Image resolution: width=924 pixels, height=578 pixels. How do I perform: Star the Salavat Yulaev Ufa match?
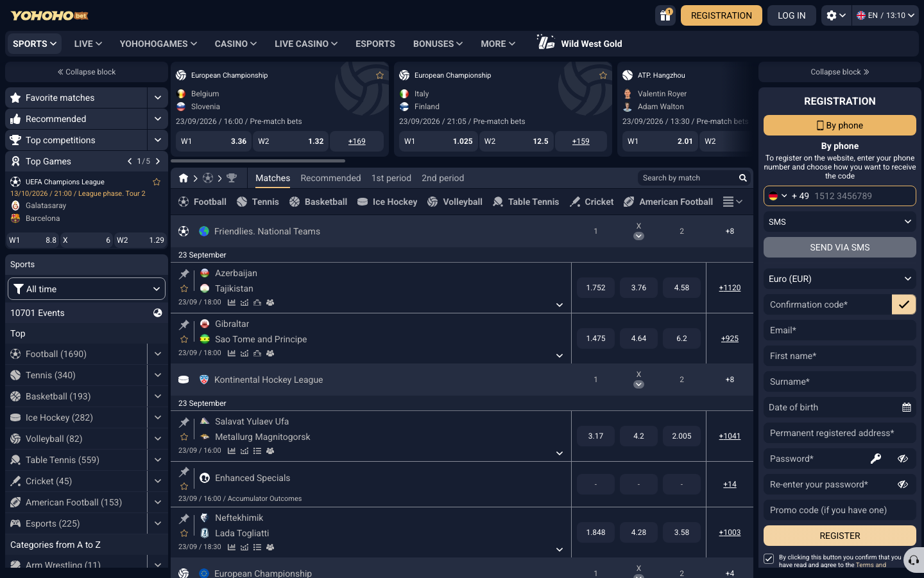pyautogui.click(x=184, y=437)
